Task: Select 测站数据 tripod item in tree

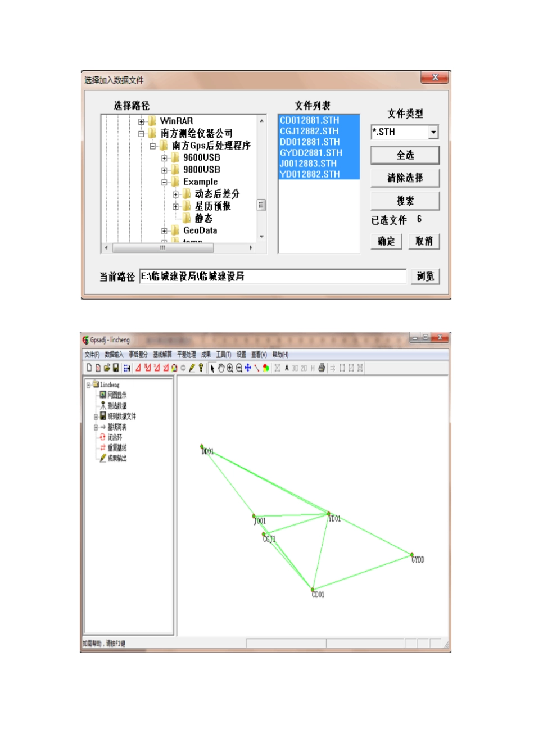Action: 117,405
